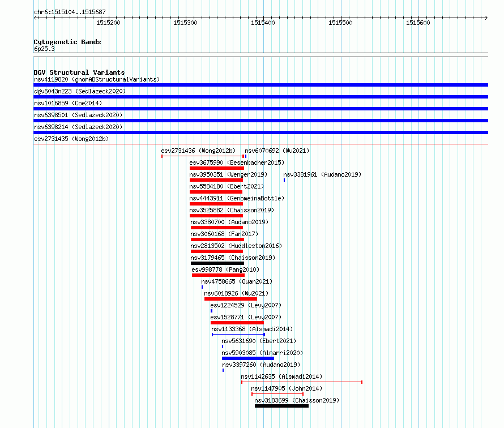Click the nsv6398214 (Sedlazeck2020) label
Viewport: 504px width, 428px height.
coord(78,127)
